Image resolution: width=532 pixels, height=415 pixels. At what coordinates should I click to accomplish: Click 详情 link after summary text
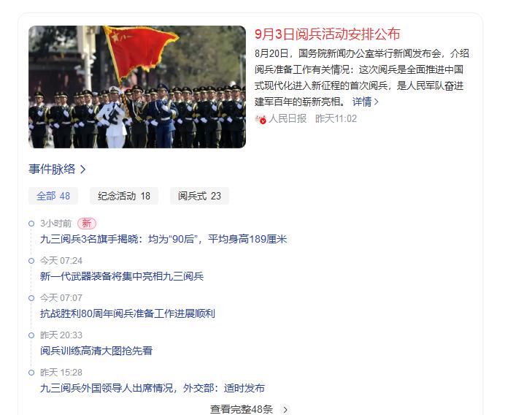[362, 102]
